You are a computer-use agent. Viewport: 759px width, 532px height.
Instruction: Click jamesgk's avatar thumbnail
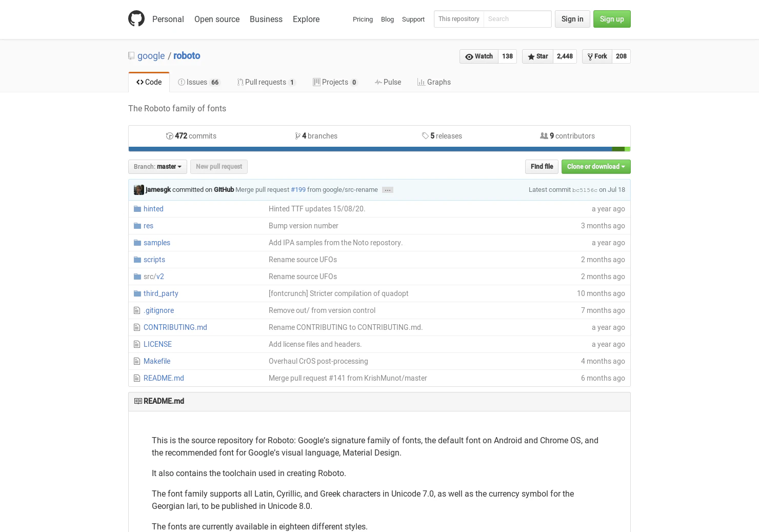[x=139, y=190]
